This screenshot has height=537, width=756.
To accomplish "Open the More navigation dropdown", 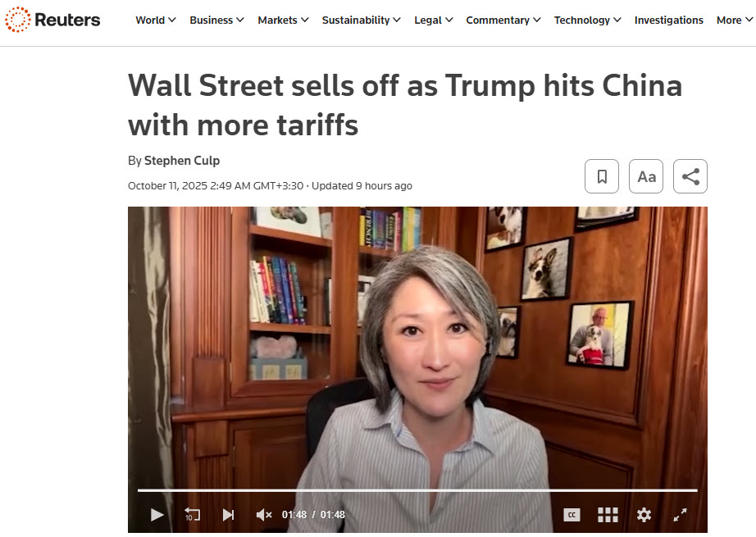I will [x=735, y=20].
